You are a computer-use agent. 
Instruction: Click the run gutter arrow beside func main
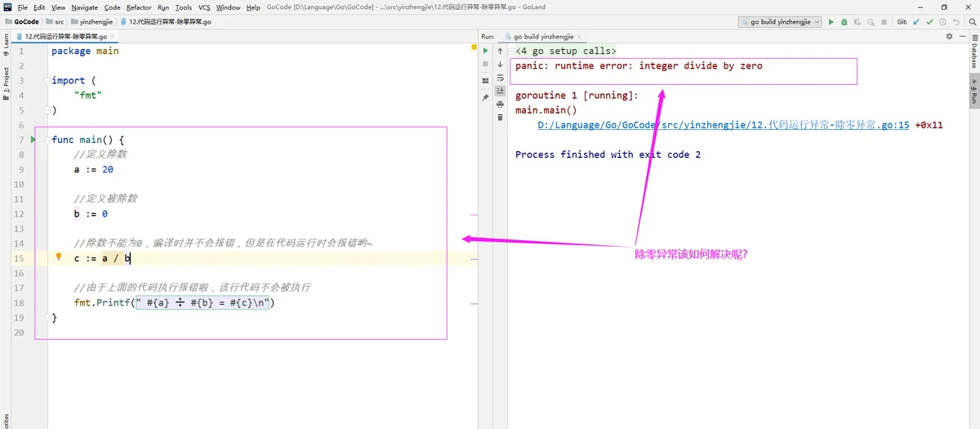[x=33, y=140]
